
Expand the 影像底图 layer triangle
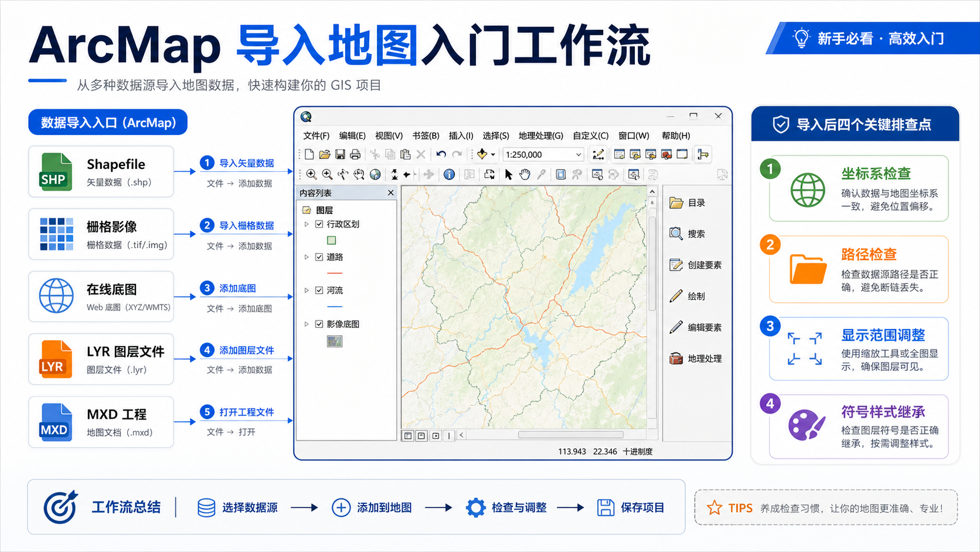click(307, 324)
